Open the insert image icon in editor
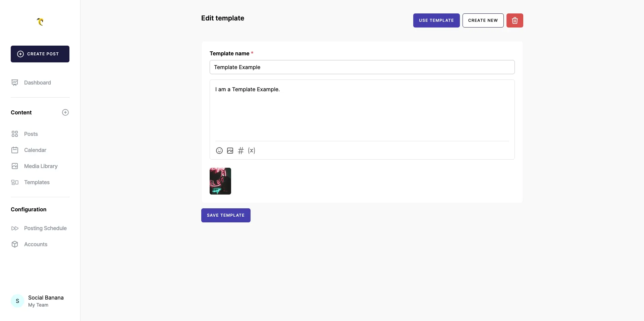The height and width of the screenshot is (321, 644). pyautogui.click(x=230, y=151)
